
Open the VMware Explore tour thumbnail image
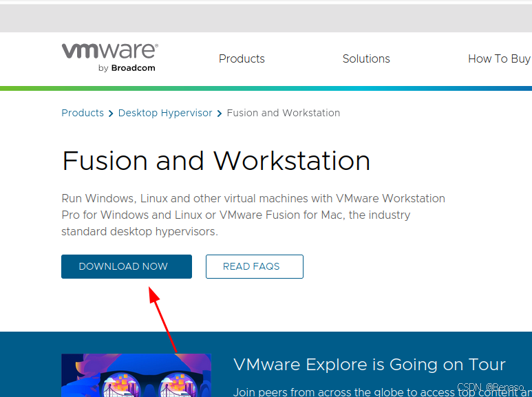pyautogui.click(x=136, y=375)
